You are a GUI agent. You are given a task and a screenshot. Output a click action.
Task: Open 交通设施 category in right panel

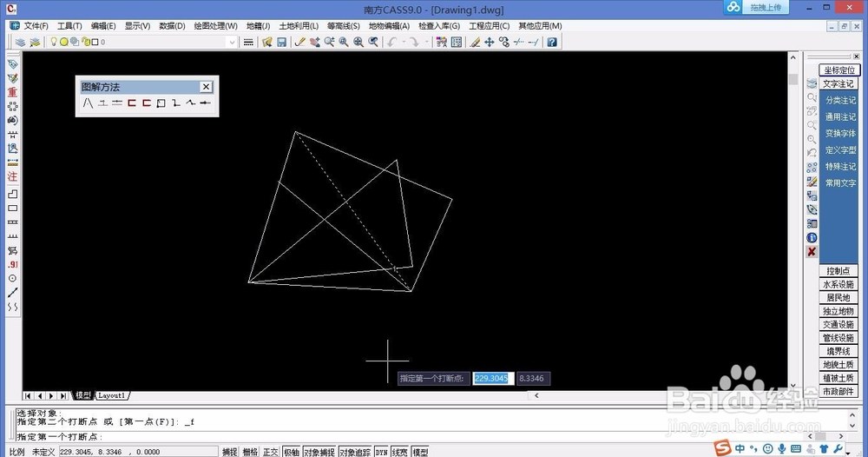[x=838, y=325]
